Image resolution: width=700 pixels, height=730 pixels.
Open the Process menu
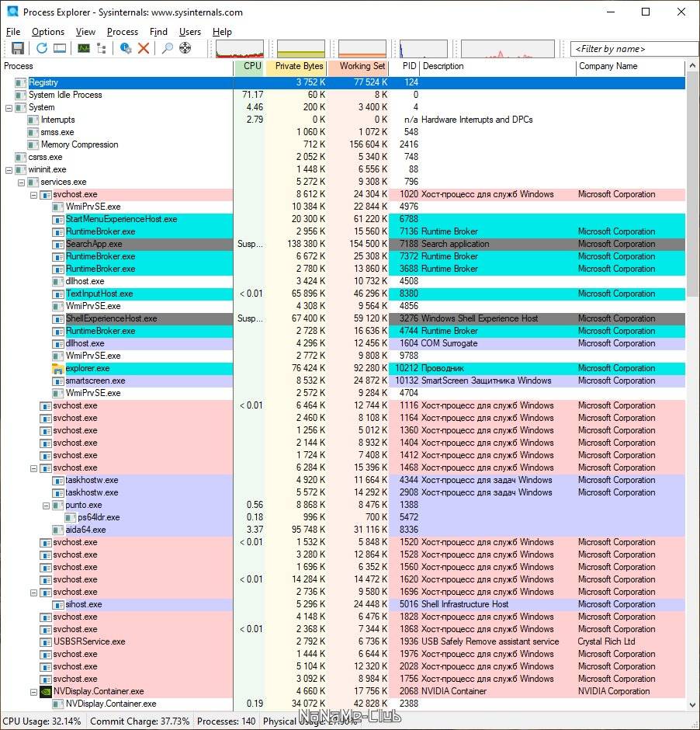123,32
